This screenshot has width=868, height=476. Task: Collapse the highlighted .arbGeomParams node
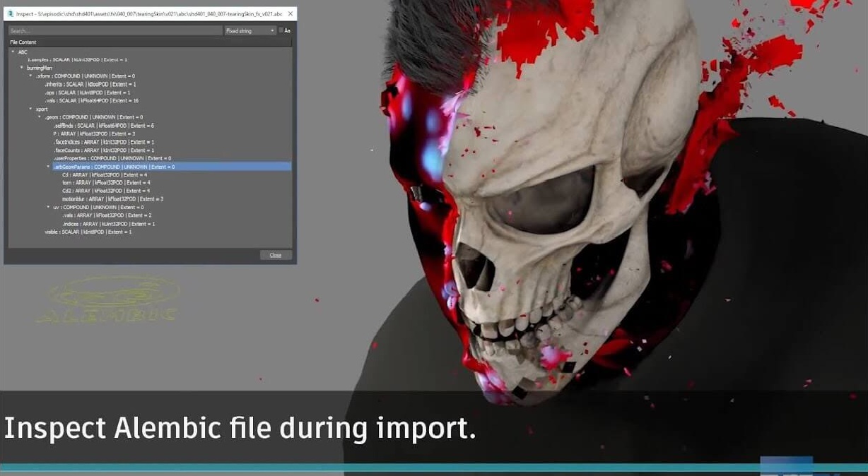point(48,167)
